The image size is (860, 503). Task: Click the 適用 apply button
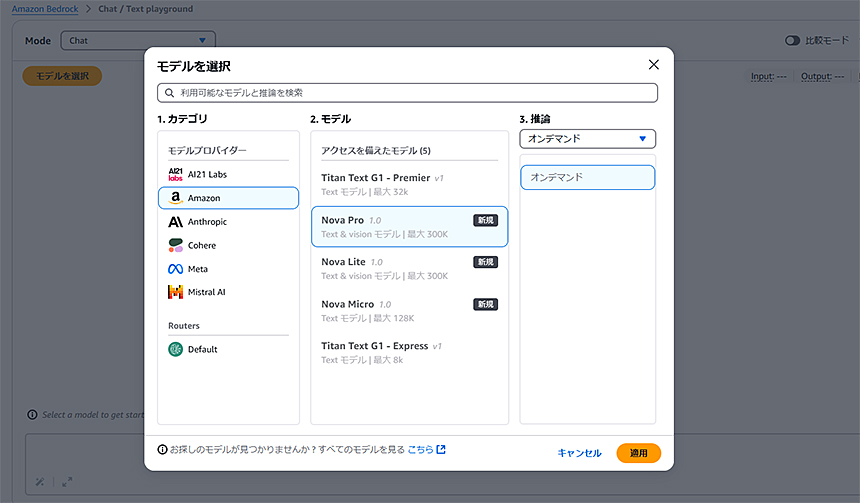pos(638,453)
